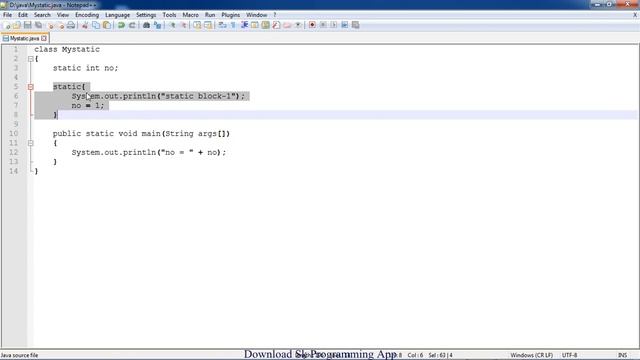Click the Open file toolbar icon
Viewport: 640px width, 360px height.
(17, 25)
